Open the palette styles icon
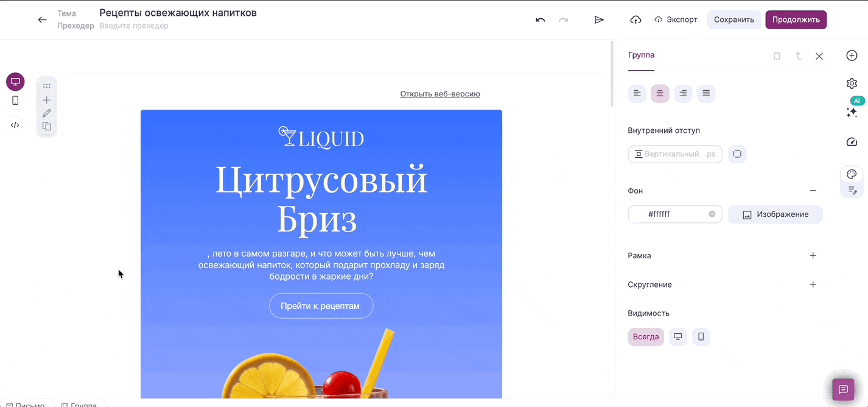868x407 pixels. [x=852, y=174]
